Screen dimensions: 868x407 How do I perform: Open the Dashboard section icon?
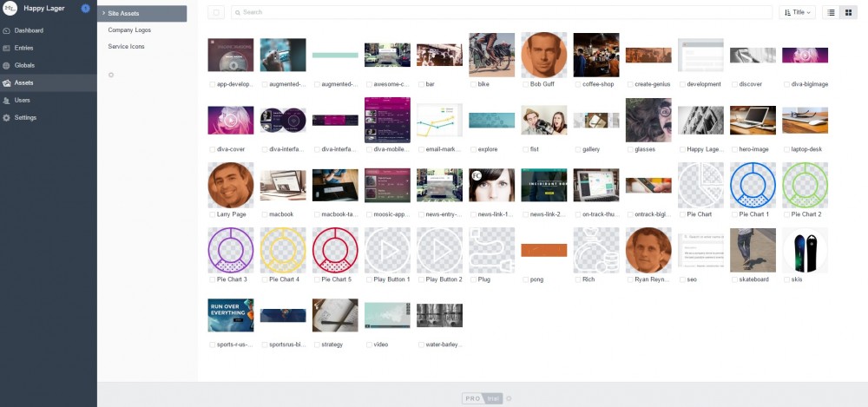7,30
